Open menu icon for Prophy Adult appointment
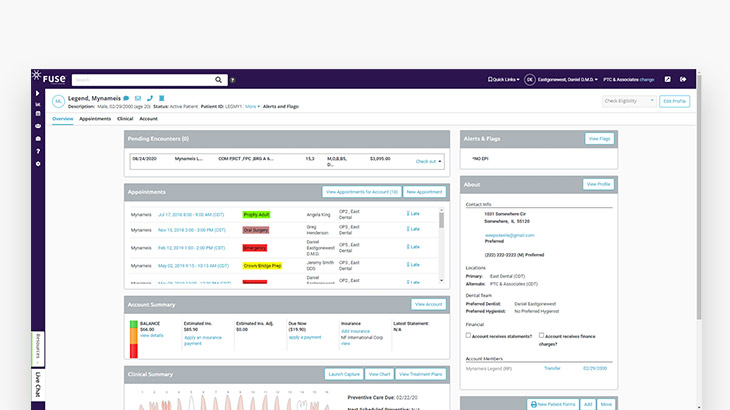Image resolution: width=730 pixels, height=410 pixels. click(x=408, y=214)
